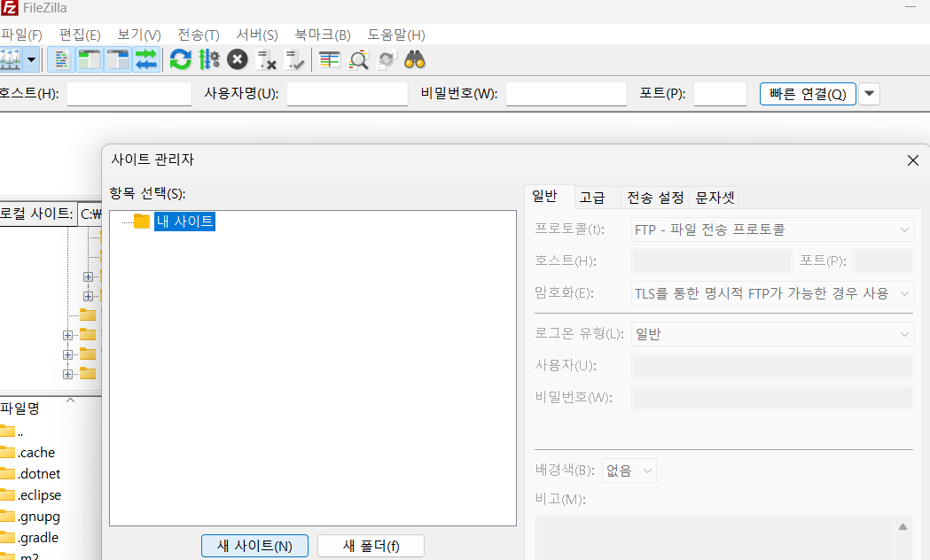Toggle the local directory tree icon
The image size is (930, 560).
tap(90, 60)
